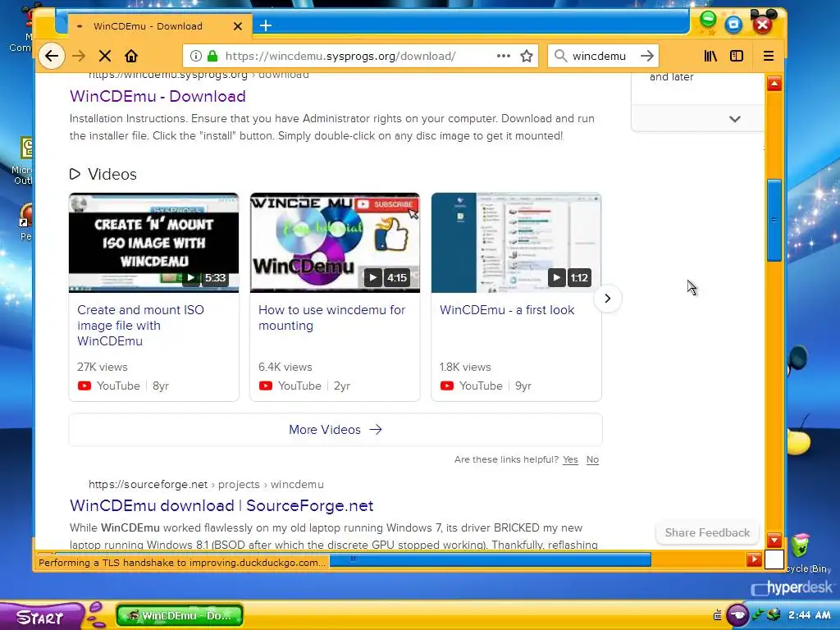Click the taskbar clock 2:44 AM
Image resolution: width=840 pixels, height=630 pixels.
[809, 615]
